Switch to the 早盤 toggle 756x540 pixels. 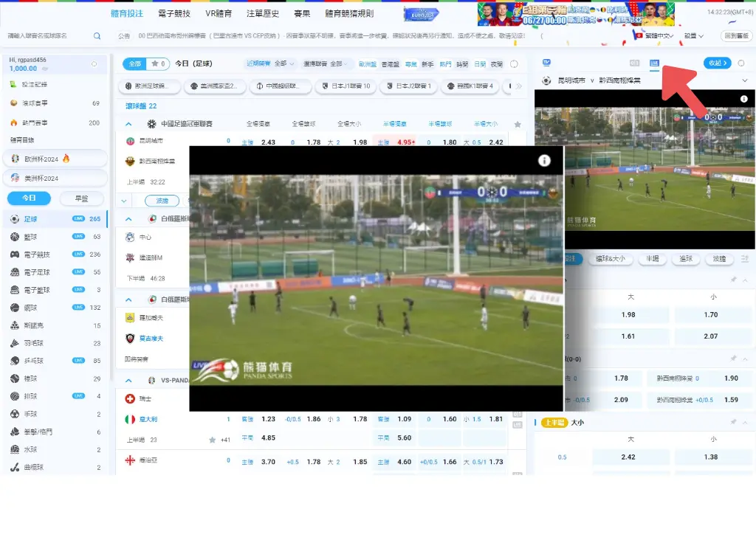[80, 198]
